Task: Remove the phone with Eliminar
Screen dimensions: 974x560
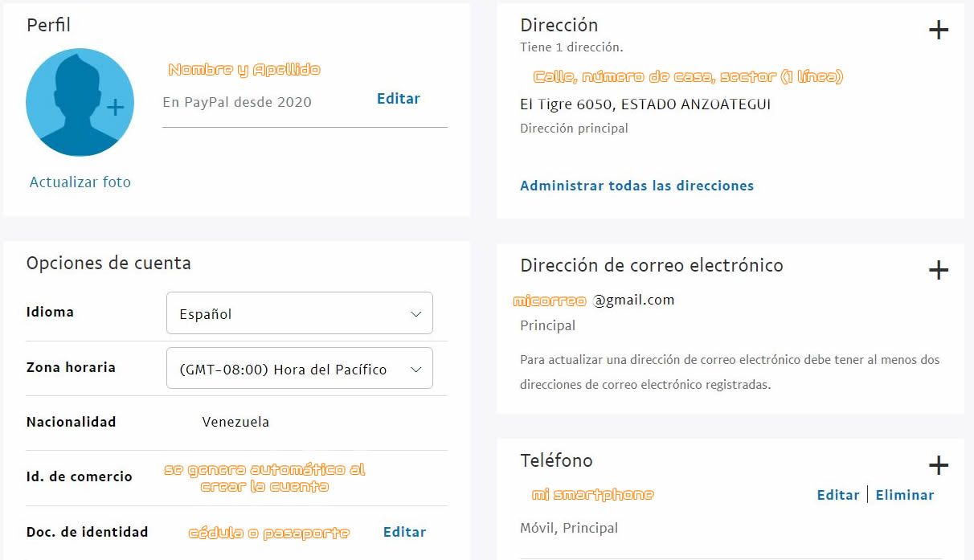Action: (905, 495)
